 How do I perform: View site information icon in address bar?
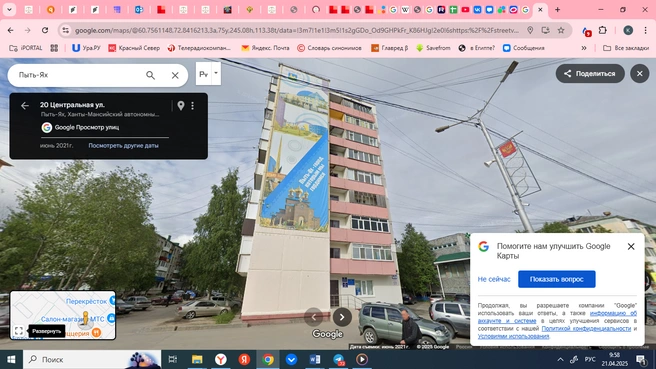(x=65, y=30)
